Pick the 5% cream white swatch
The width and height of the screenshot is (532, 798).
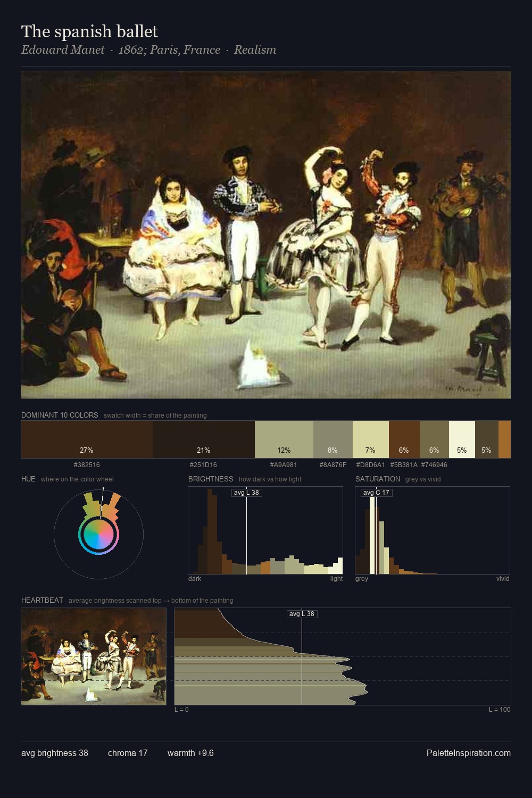[462, 439]
